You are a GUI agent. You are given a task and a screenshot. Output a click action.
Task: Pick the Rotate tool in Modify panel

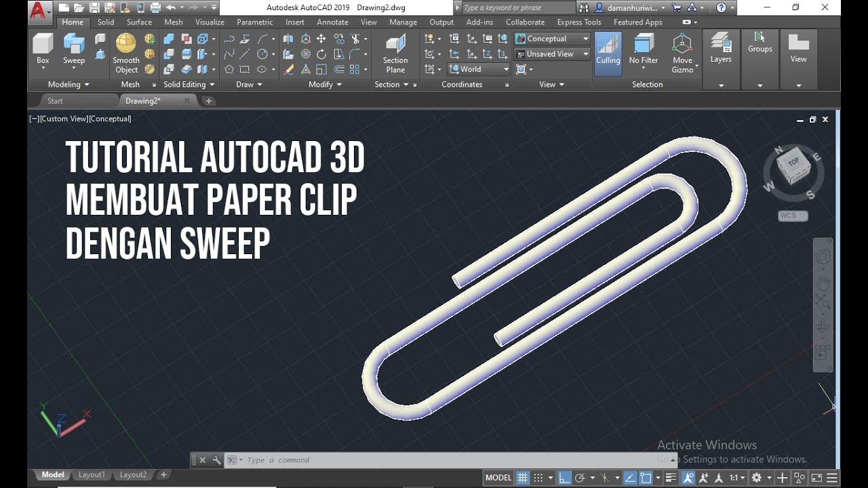pyautogui.click(x=321, y=54)
